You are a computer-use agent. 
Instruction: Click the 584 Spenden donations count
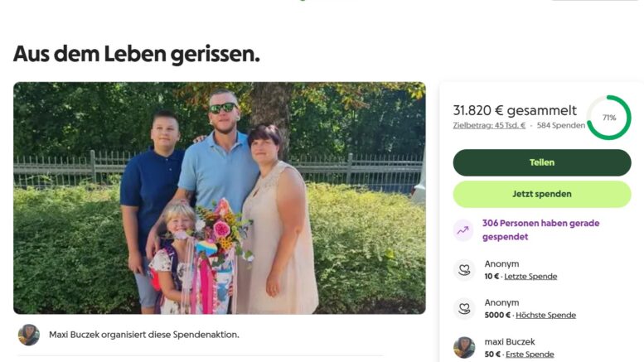(561, 125)
